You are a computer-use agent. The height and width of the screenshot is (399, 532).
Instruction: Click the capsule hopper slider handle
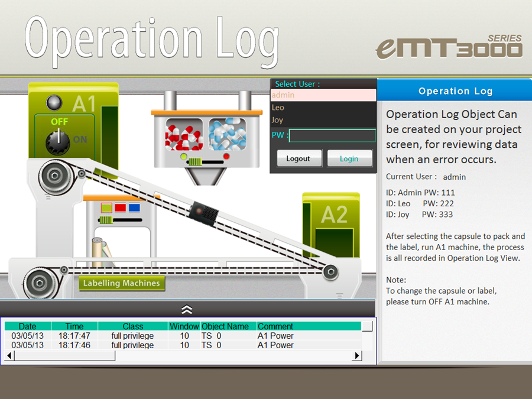coord(195,162)
